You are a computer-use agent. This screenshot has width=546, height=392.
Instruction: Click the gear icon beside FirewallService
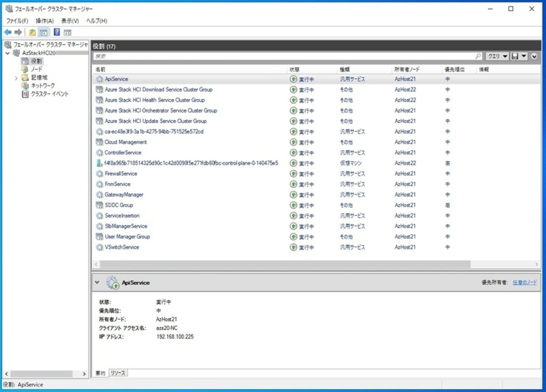coord(99,174)
